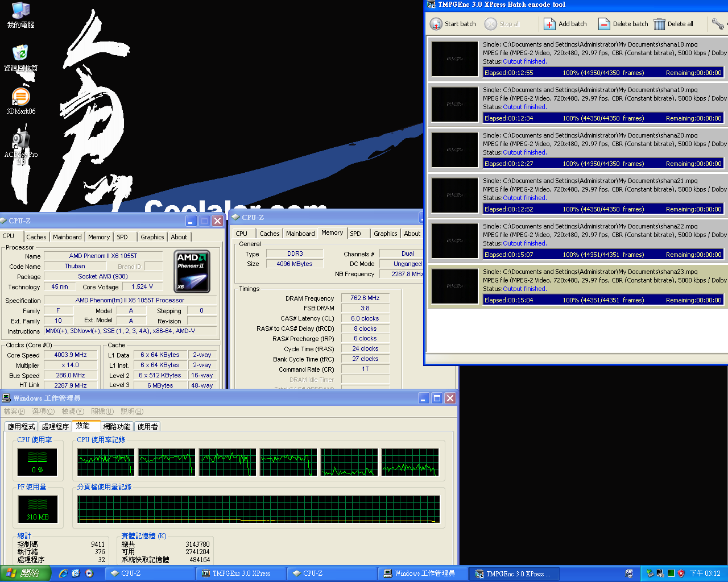
Task: Switch to Memory tab in left CPU-Z
Action: 99,237
